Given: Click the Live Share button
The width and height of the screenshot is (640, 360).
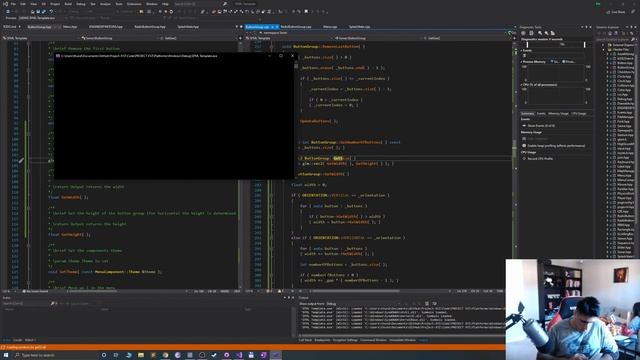Looking at the screenshot, I should [616, 12].
